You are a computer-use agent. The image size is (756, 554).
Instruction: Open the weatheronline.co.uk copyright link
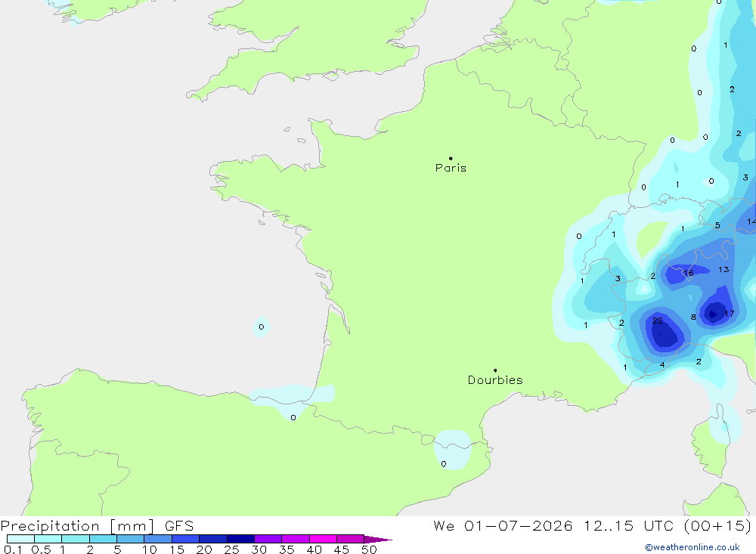click(692, 547)
